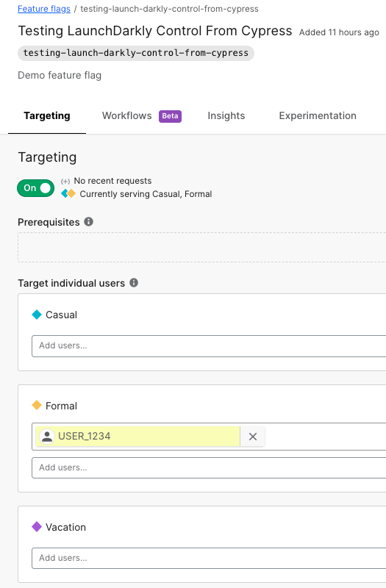Click the Vacation Add users field
This screenshot has width=386, height=588.
click(x=209, y=558)
